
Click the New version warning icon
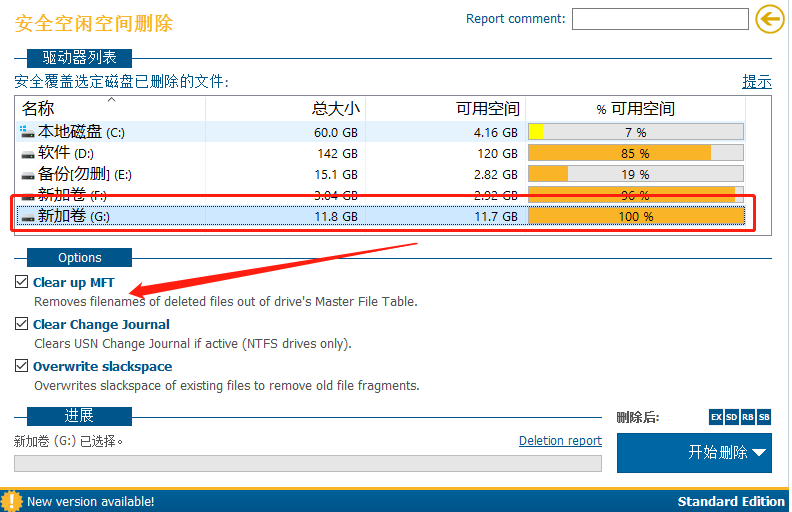pyautogui.click(x=11, y=501)
